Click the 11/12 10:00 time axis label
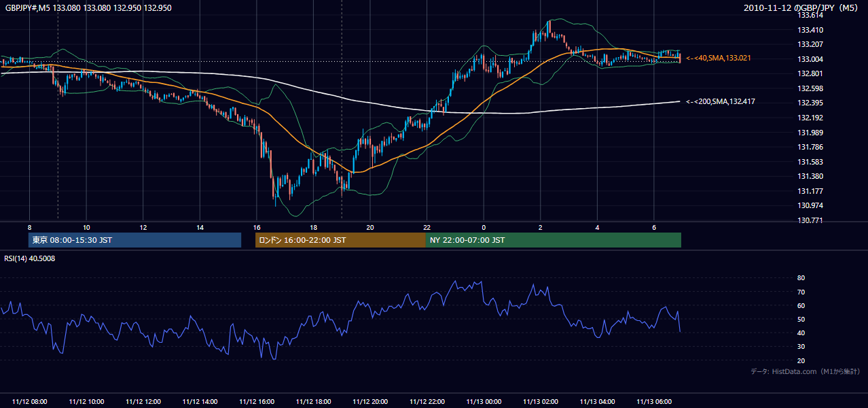Viewport: 868px width, 408px height. point(87,402)
